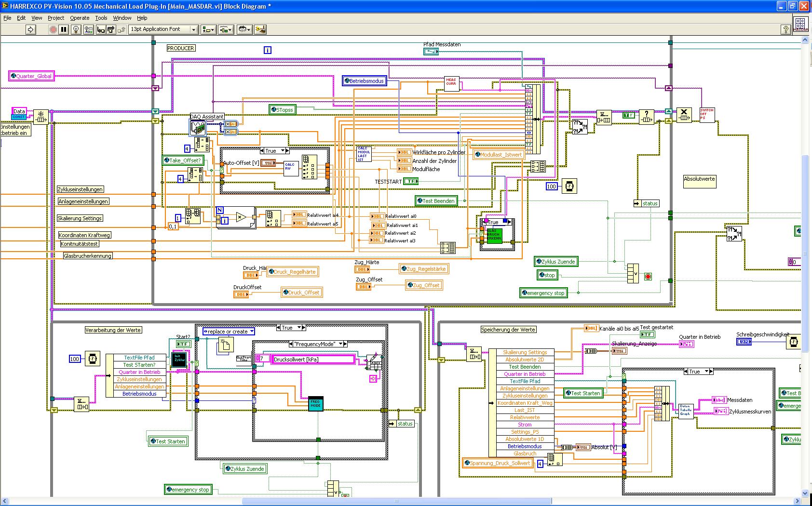Toggle Highlight Execution light bulb
The width and height of the screenshot is (812, 506).
click(x=76, y=29)
